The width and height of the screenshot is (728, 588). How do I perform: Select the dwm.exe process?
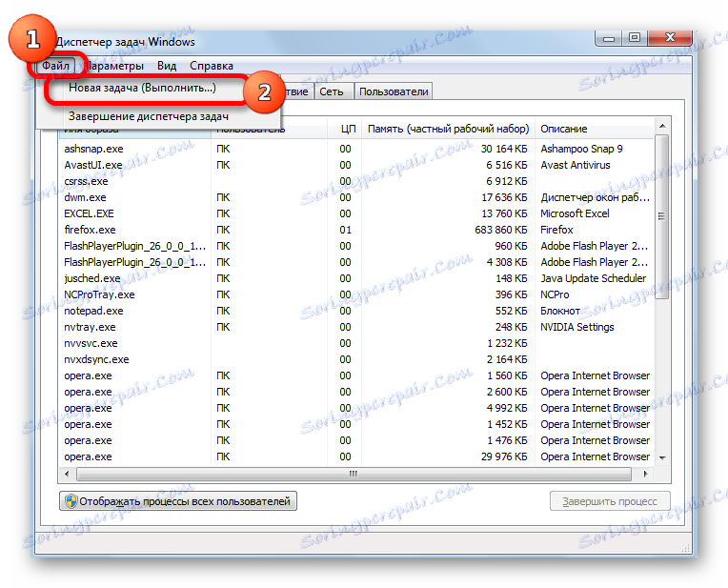pyautogui.click(x=356, y=197)
